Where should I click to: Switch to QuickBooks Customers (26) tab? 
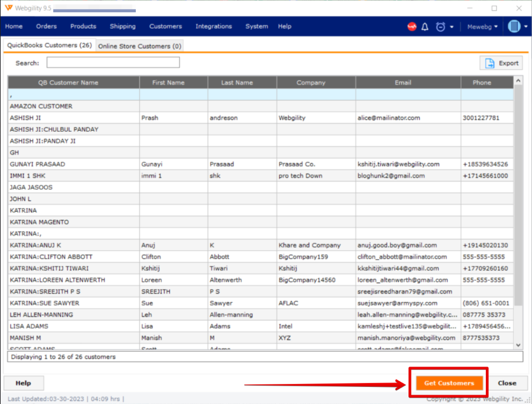[x=50, y=46]
